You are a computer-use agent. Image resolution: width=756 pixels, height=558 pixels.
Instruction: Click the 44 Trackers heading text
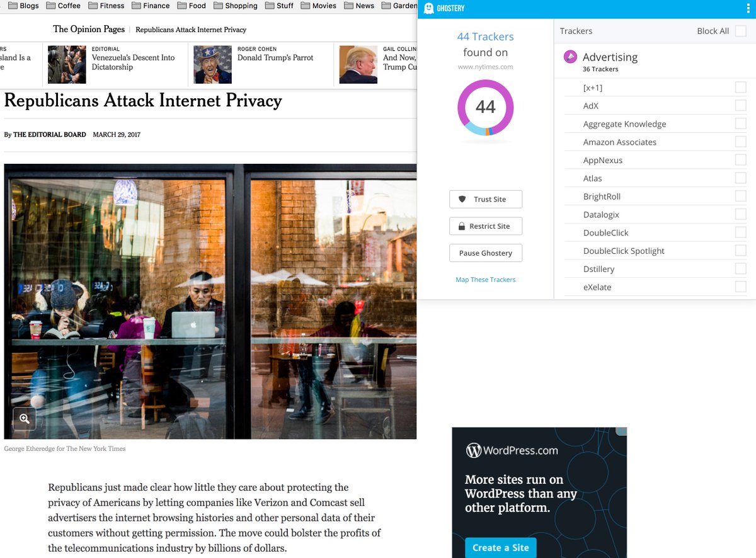(486, 37)
